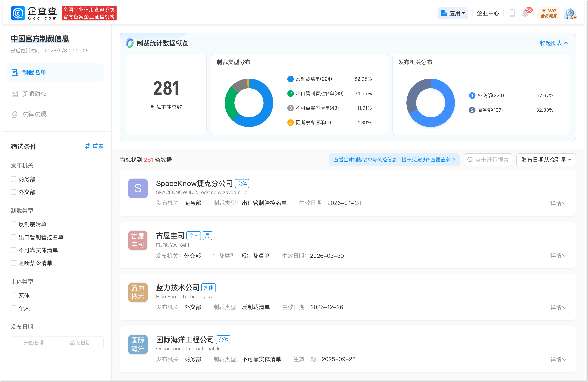Click the 开始日期 date field
This screenshot has height=382, width=588.
[34, 343]
